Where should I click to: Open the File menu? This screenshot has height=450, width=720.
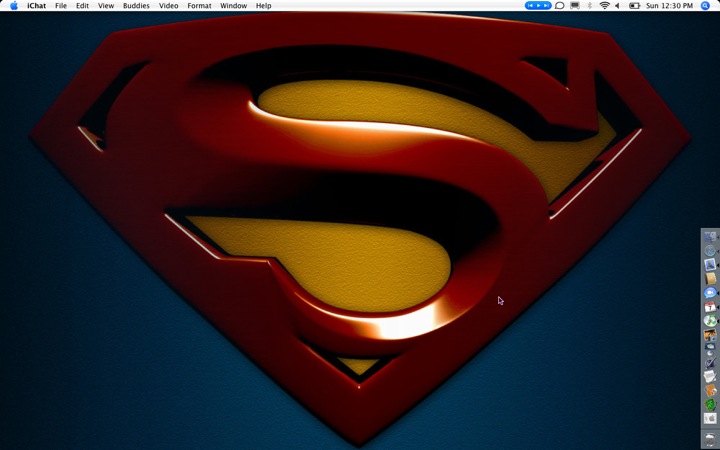61,6
